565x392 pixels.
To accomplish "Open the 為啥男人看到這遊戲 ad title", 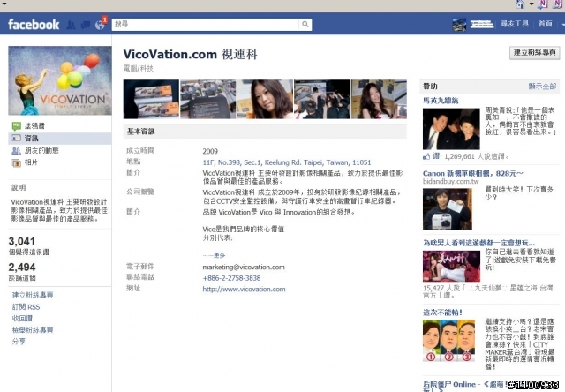I will [478, 243].
